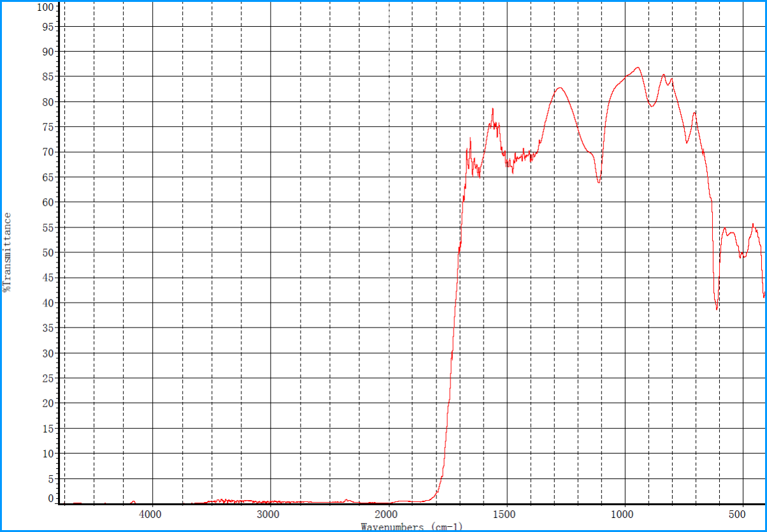The image size is (767, 532).
Task: Click the sharp spectrum minimum near 600 cm-1
Action: point(717,310)
